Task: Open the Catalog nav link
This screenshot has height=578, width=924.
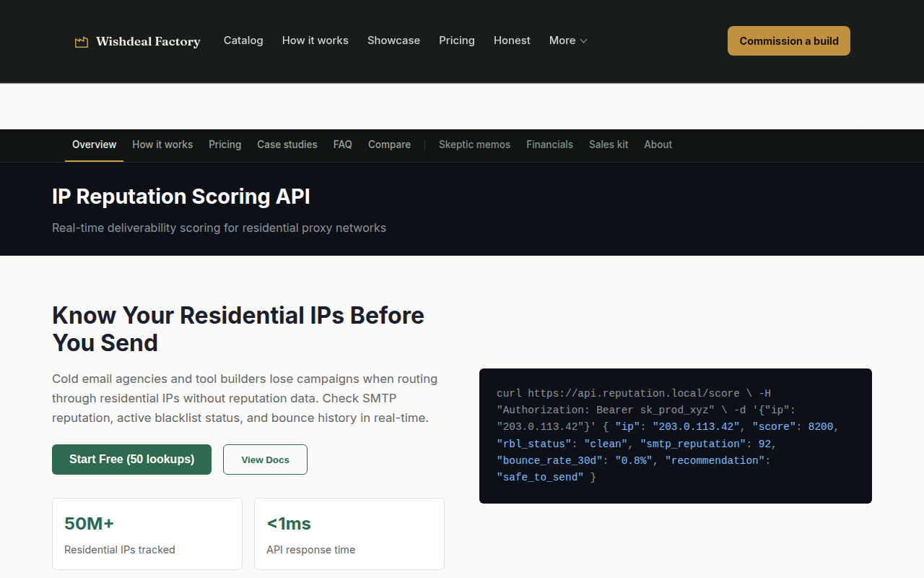Action: (x=243, y=40)
